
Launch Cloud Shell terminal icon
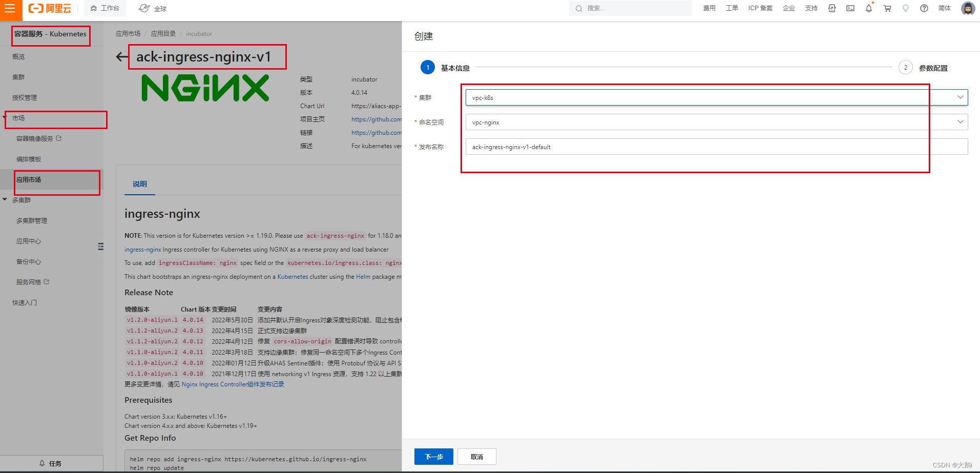click(850, 8)
